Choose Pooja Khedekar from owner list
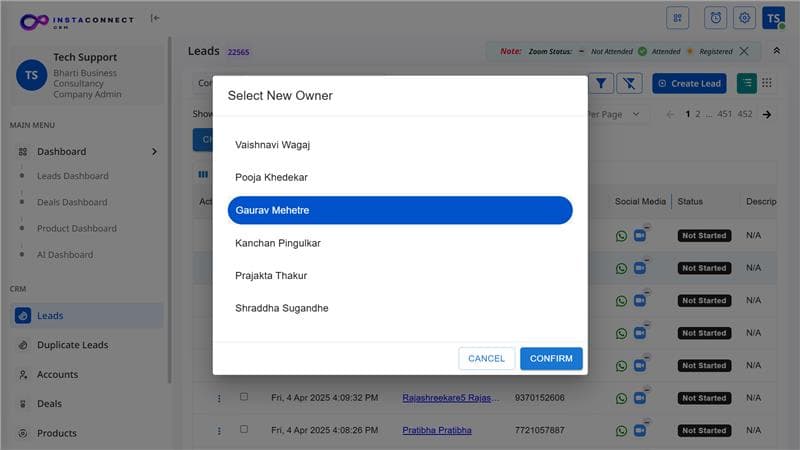800x450 pixels. pos(400,178)
